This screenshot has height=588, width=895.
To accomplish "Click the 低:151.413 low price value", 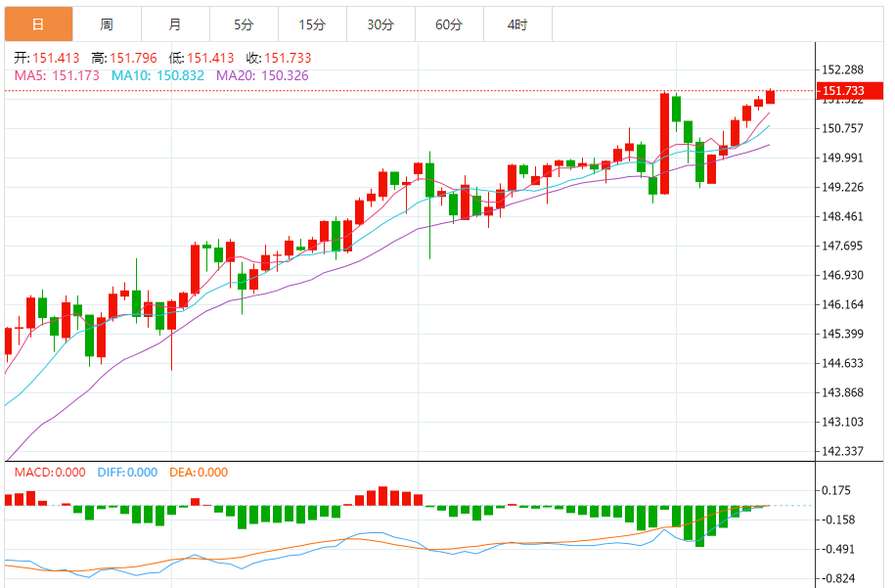I will (201, 58).
